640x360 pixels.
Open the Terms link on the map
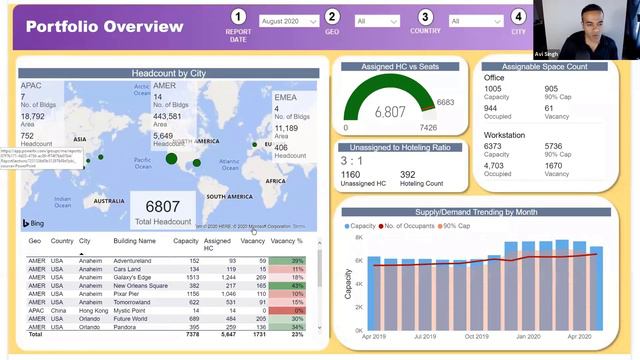[299, 226]
